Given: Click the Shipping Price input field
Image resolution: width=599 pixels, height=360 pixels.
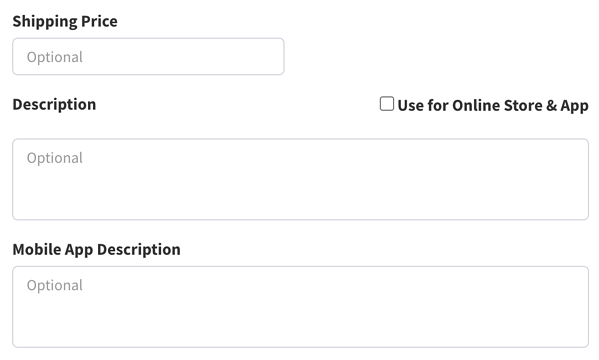Looking at the screenshot, I should click(x=148, y=57).
